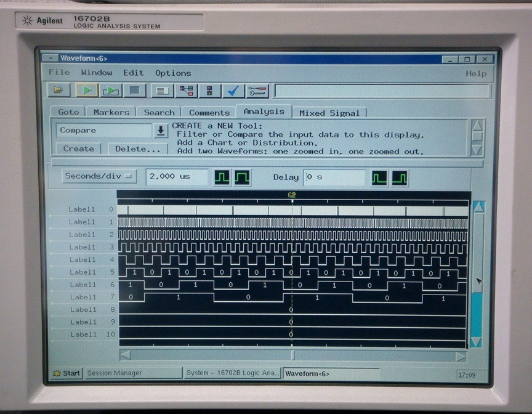
Task: Start the Run repetitive double-arrow icon
Action: 111,91
